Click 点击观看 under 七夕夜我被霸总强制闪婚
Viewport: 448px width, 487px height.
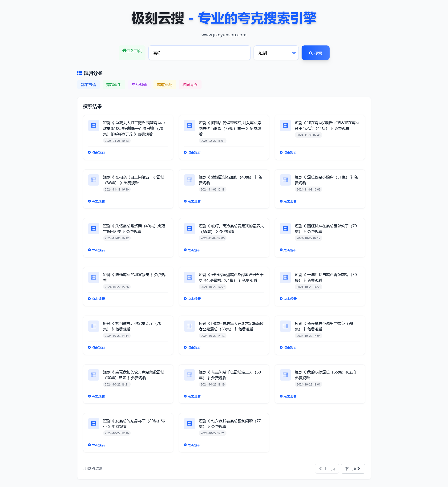192,445
